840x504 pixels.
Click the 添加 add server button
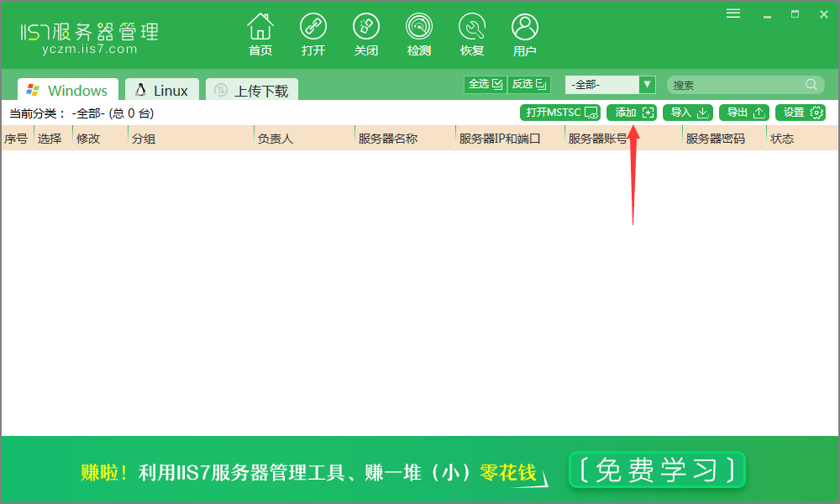632,113
